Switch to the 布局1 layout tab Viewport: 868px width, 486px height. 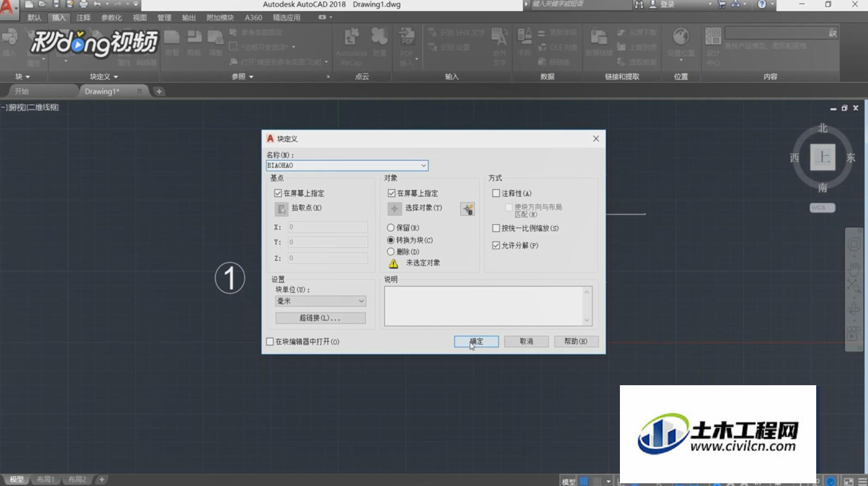(x=46, y=479)
